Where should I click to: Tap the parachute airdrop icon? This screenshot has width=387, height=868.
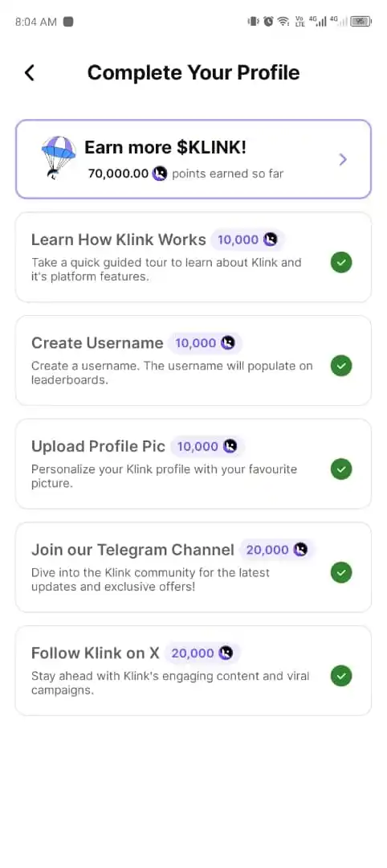[58, 158]
